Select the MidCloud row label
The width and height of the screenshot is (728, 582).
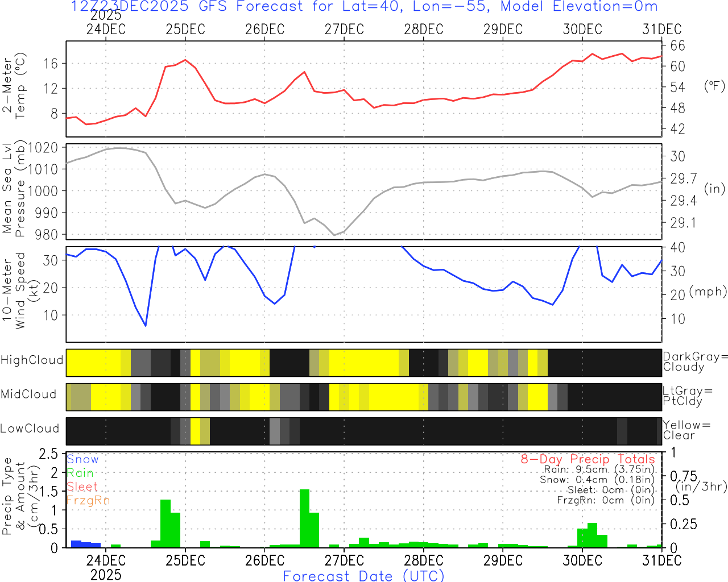(28, 394)
